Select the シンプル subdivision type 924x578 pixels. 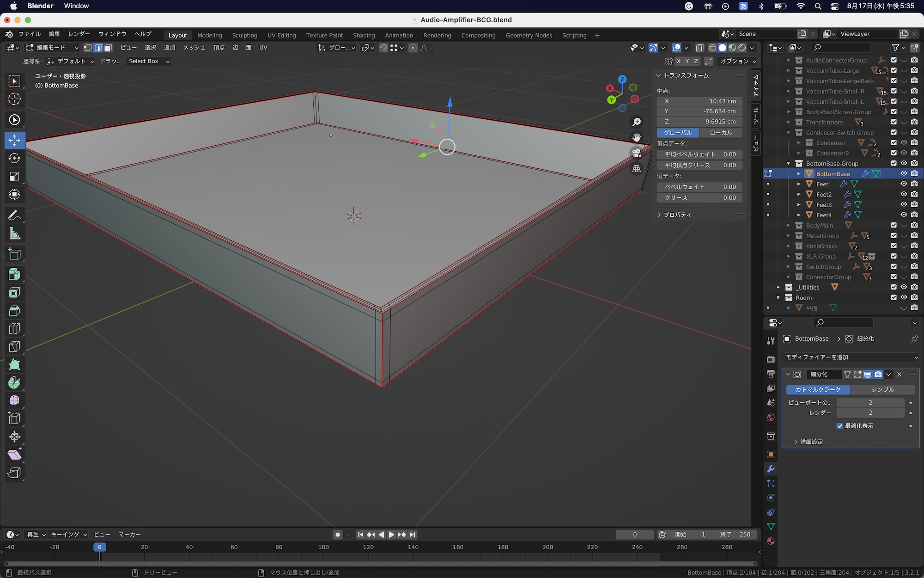coord(882,390)
